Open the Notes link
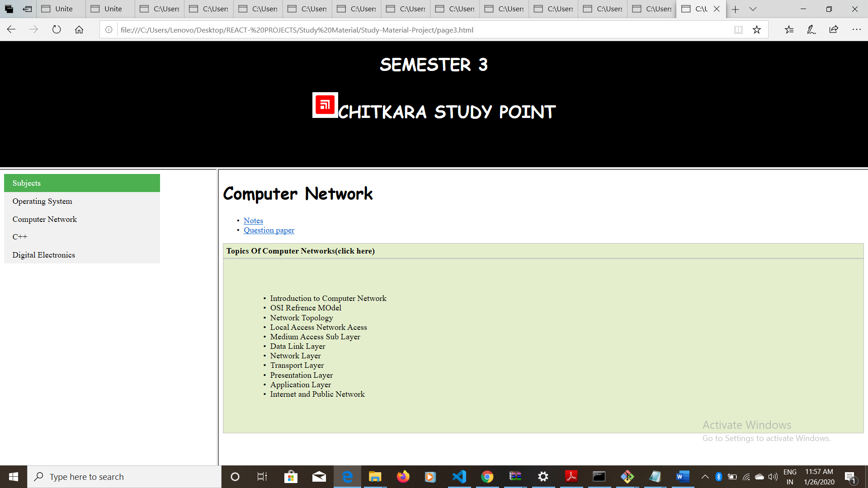 [x=253, y=221]
